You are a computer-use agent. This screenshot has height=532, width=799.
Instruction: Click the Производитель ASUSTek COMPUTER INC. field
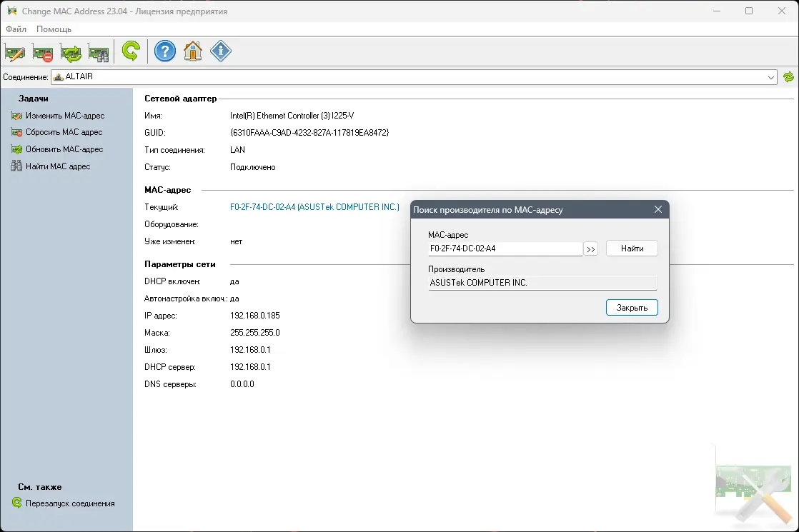[x=542, y=283]
